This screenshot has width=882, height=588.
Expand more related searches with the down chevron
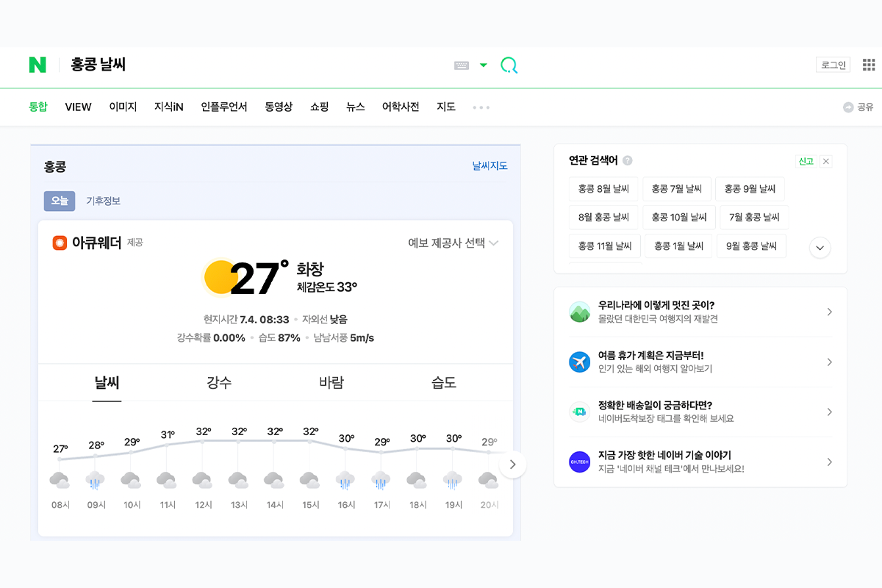coord(820,248)
